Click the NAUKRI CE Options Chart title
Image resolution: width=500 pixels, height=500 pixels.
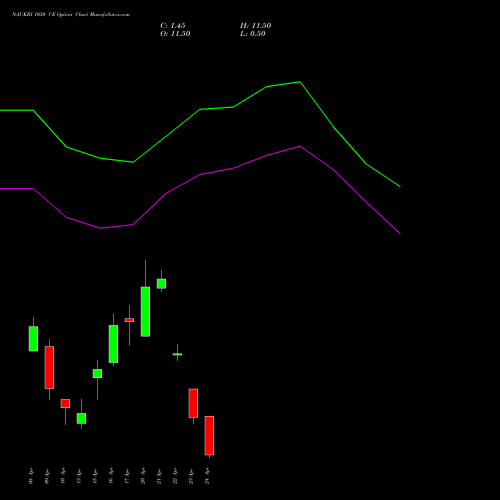pos(71,15)
